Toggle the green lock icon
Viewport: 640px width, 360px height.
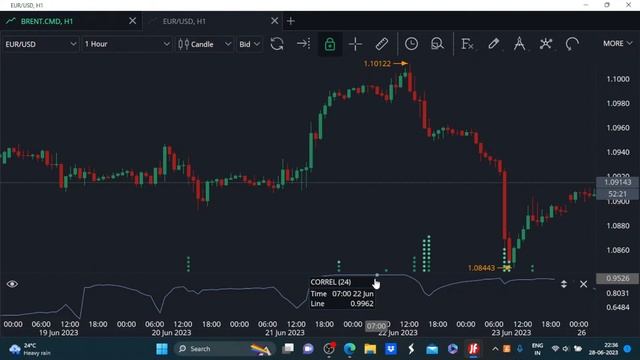pos(330,44)
